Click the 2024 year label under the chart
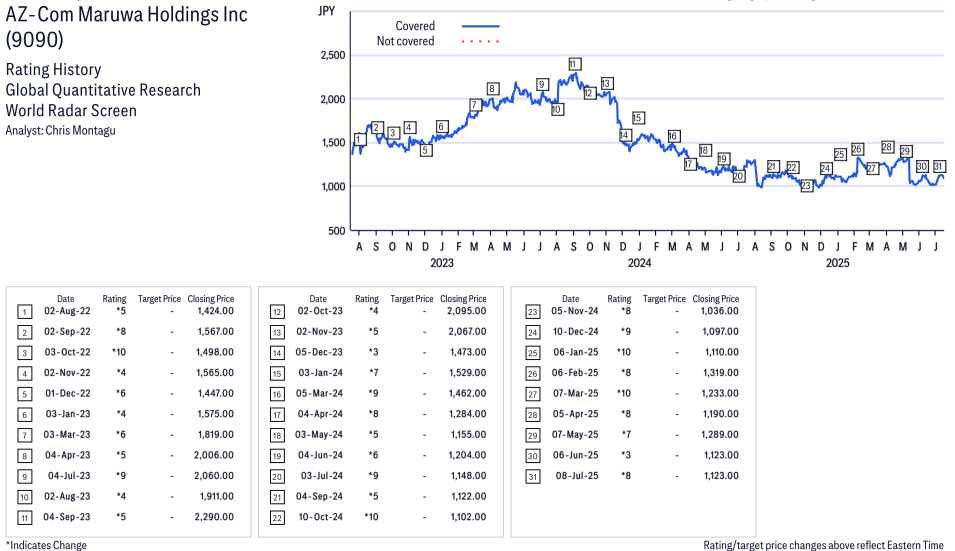This screenshot has height=551, width=955. [x=640, y=263]
